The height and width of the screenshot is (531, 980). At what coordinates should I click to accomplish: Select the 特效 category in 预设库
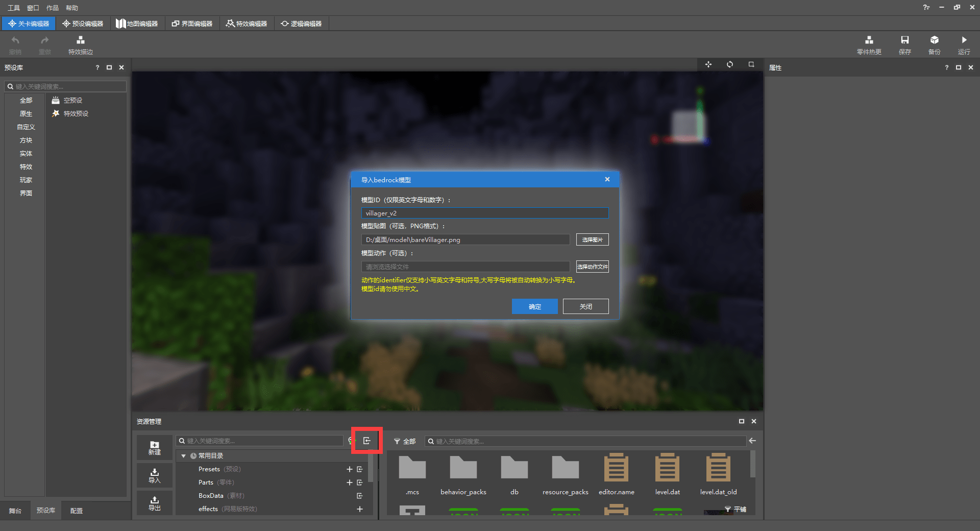click(26, 166)
